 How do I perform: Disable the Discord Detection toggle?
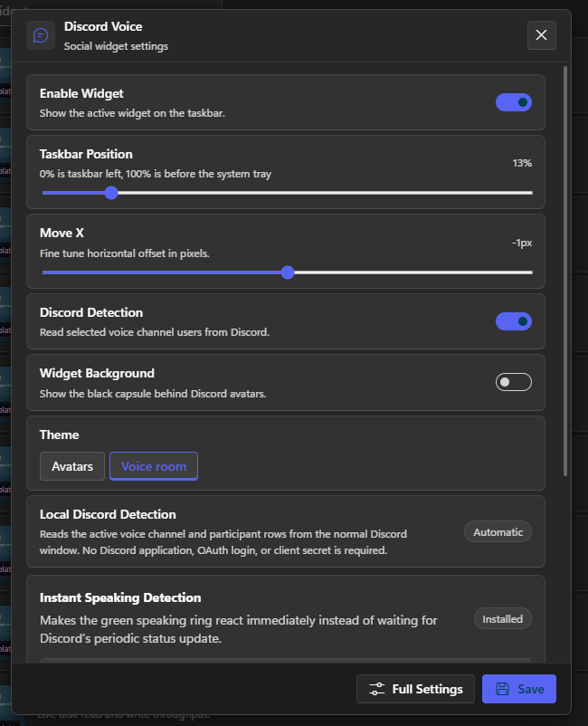pyautogui.click(x=514, y=321)
